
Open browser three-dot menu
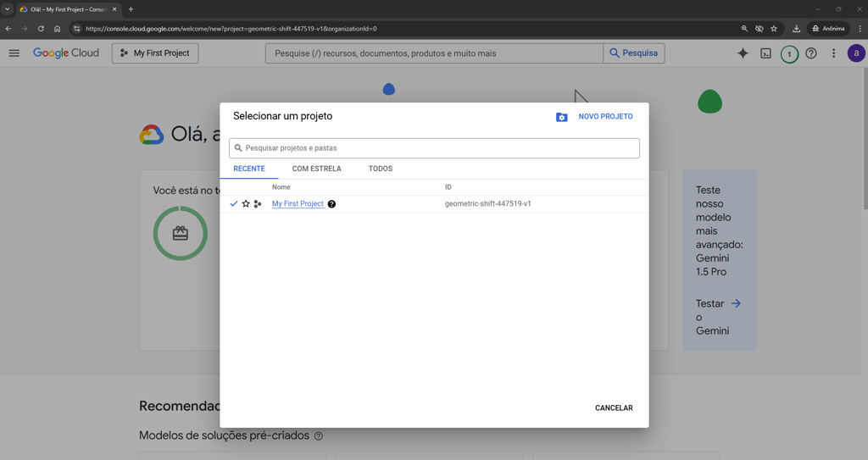[x=860, y=29]
